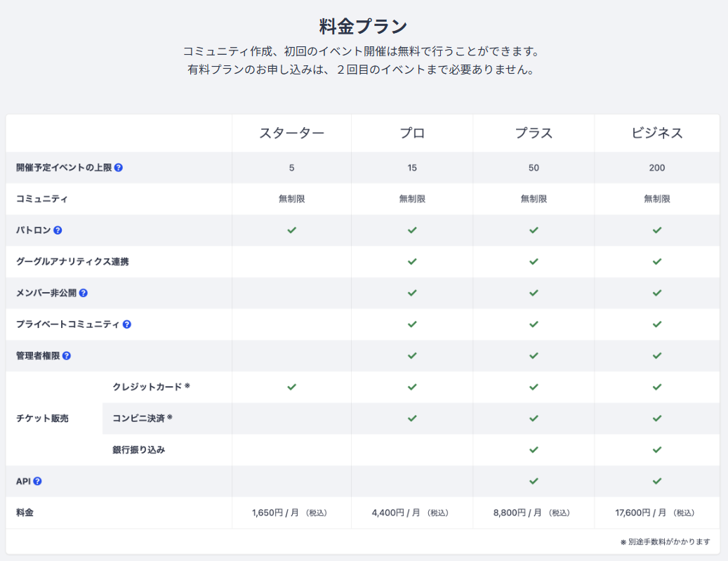This screenshot has height=561, width=728.
Task: Click the 料金プラン page title
Action: (363, 27)
